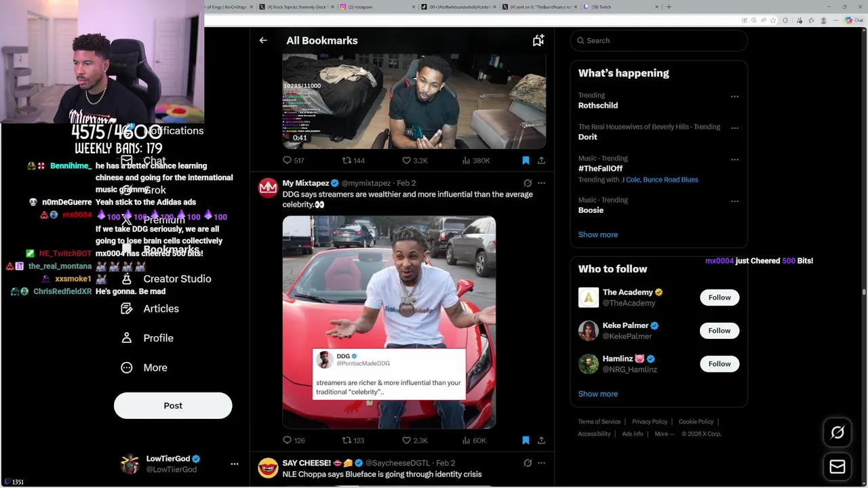This screenshot has width=868, height=488.
Task: Follow The Academy
Action: (x=719, y=298)
